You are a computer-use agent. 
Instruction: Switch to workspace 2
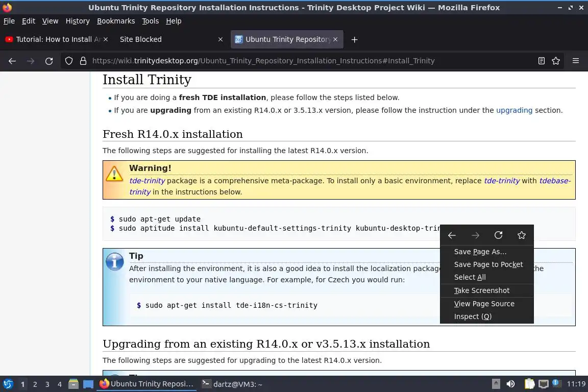(35, 384)
